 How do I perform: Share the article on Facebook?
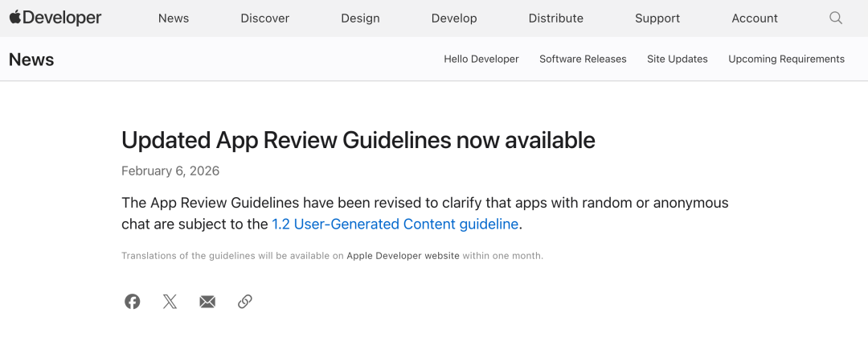133,302
